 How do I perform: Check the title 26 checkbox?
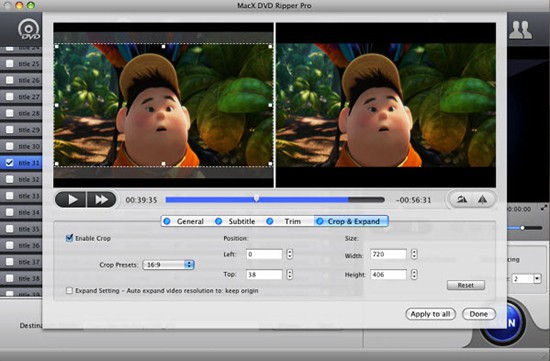point(9,80)
